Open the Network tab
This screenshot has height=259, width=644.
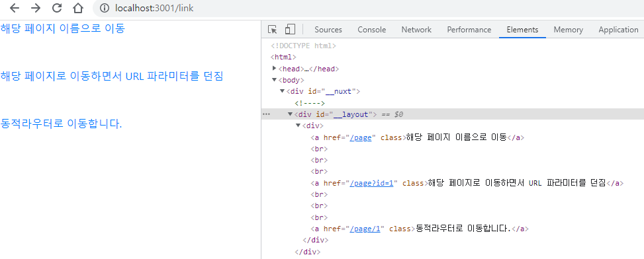(x=416, y=30)
